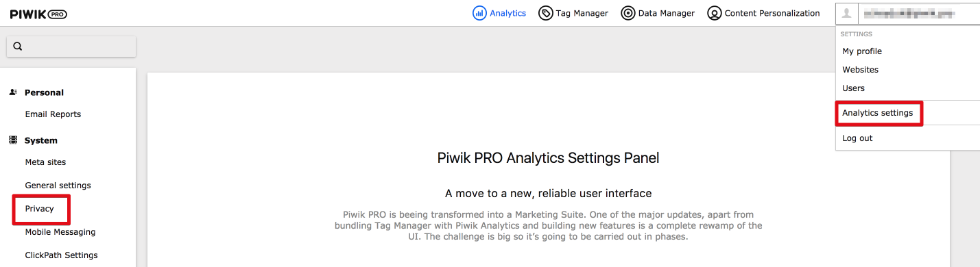Click the Analytics bar-chart icon
The width and height of the screenshot is (980, 267).
(x=479, y=13)
